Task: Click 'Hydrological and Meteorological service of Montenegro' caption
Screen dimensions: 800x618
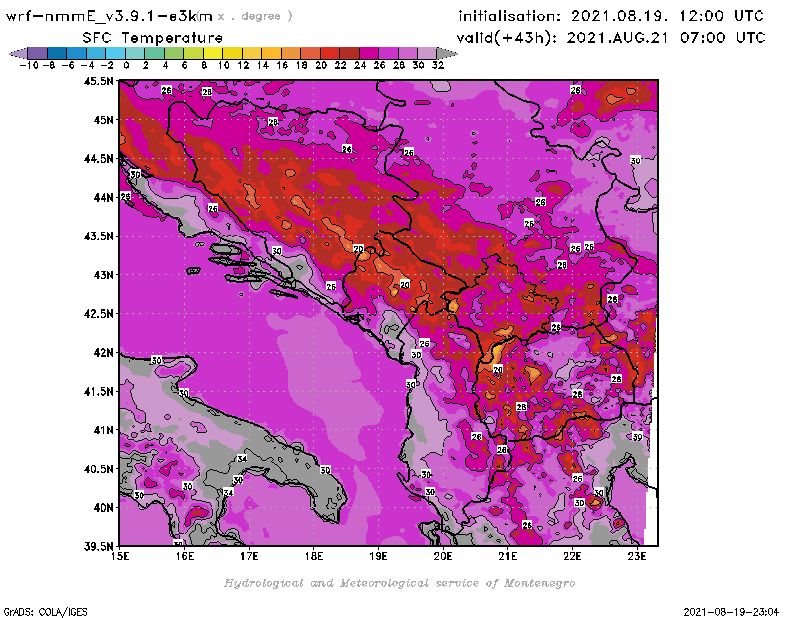Action: click(x=399, y=583)
